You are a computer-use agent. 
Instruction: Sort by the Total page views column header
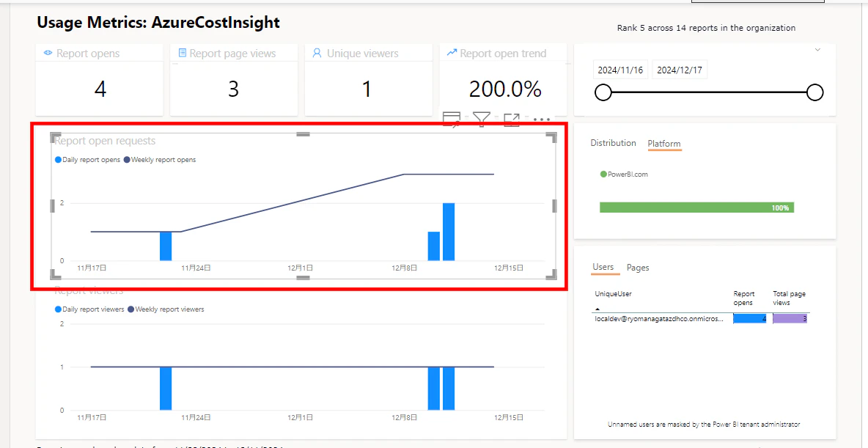point(789,298)
